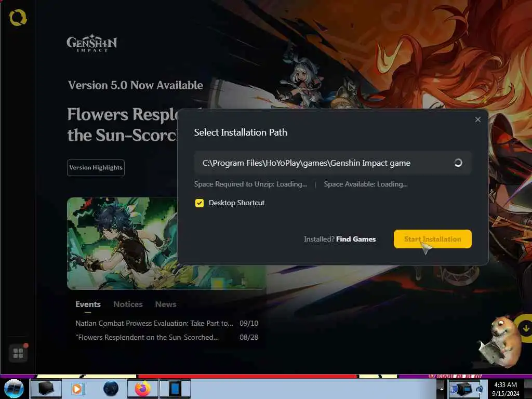
Task: Open the game library grid icon
Action: point(18,353)
